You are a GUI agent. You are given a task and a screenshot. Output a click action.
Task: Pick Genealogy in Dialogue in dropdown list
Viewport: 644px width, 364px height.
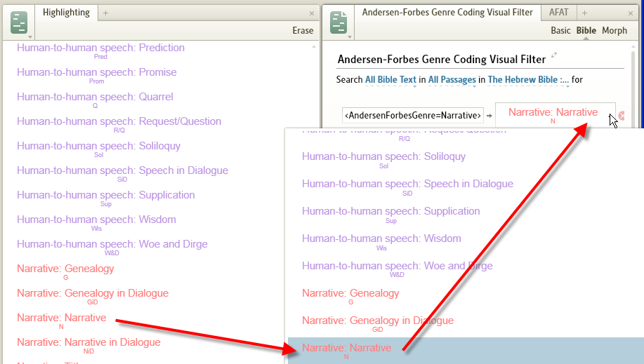[x=378, y=324]
